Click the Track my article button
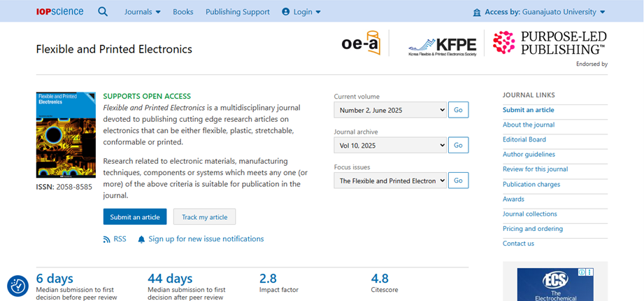644x301 pixels. tap(205, 217)
